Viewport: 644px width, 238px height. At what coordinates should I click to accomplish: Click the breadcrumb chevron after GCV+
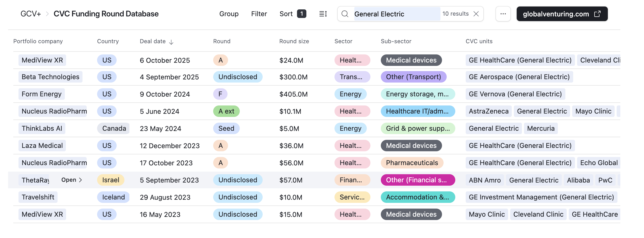(x=47, y=14)
